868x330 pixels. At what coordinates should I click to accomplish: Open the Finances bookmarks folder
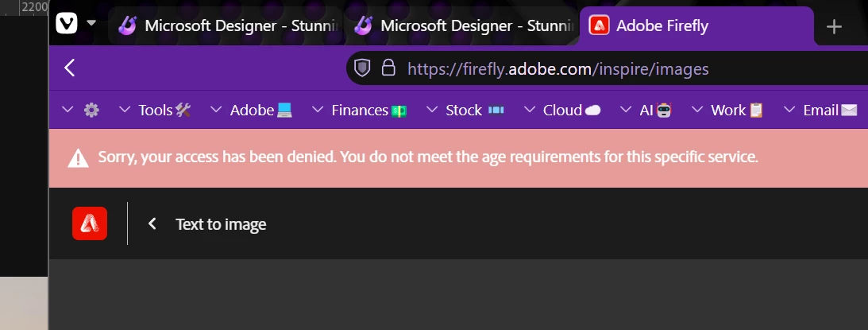coord(359,110)
